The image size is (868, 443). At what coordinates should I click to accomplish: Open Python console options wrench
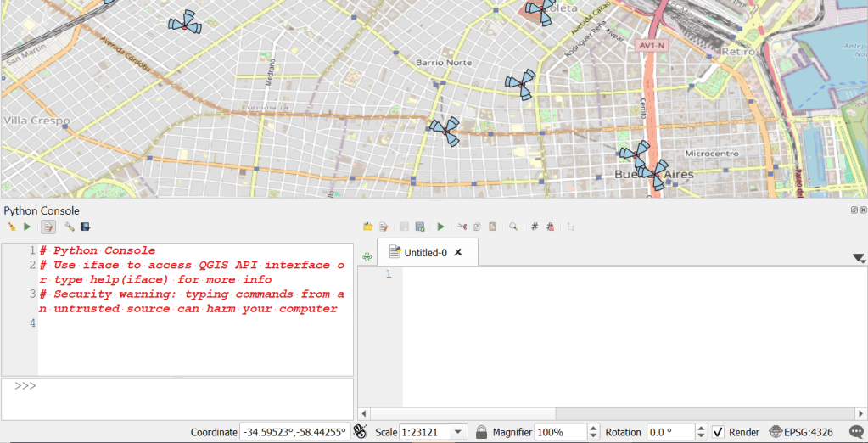pos(70,227)
